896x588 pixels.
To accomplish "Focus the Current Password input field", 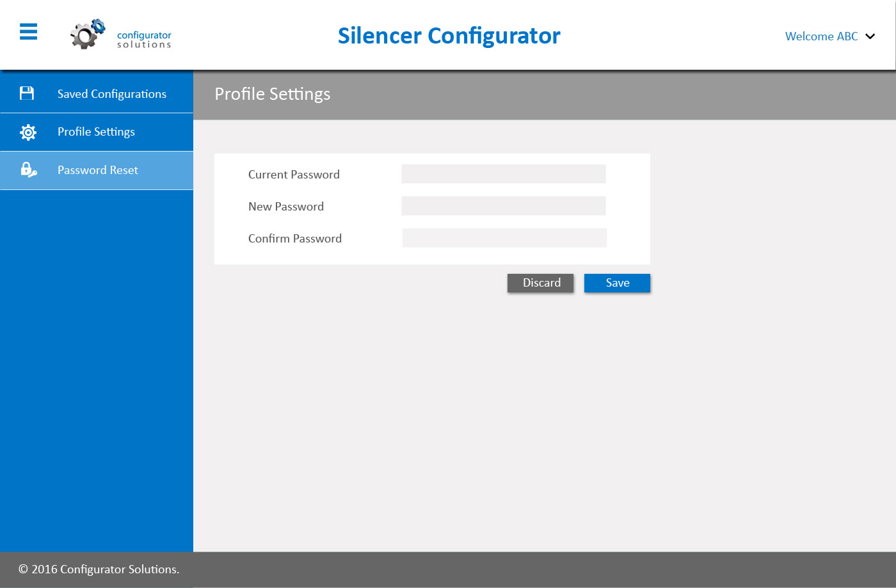I will pyautogui.click(x=504, y=174).
